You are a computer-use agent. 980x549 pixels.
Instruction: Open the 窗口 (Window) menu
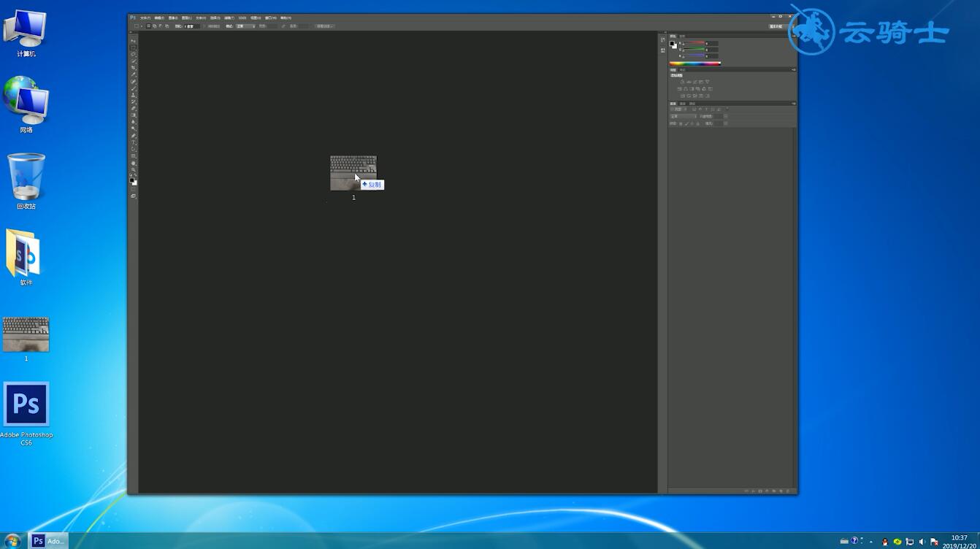click(x=271, y=18)
